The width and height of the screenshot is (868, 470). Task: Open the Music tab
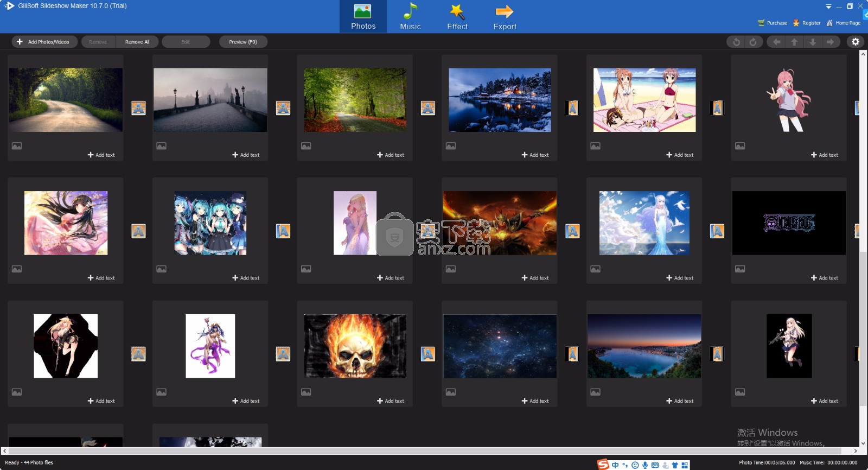tap(410, 17)
